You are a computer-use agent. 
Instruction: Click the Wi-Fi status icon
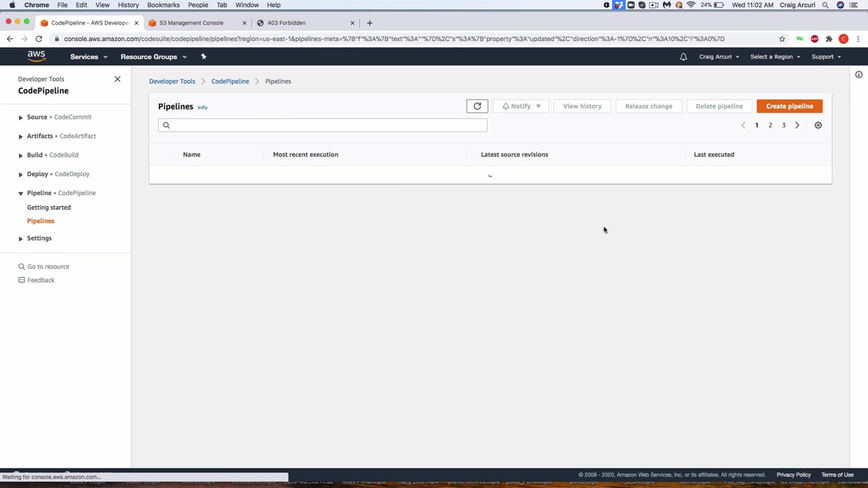[x=691, y=5]
